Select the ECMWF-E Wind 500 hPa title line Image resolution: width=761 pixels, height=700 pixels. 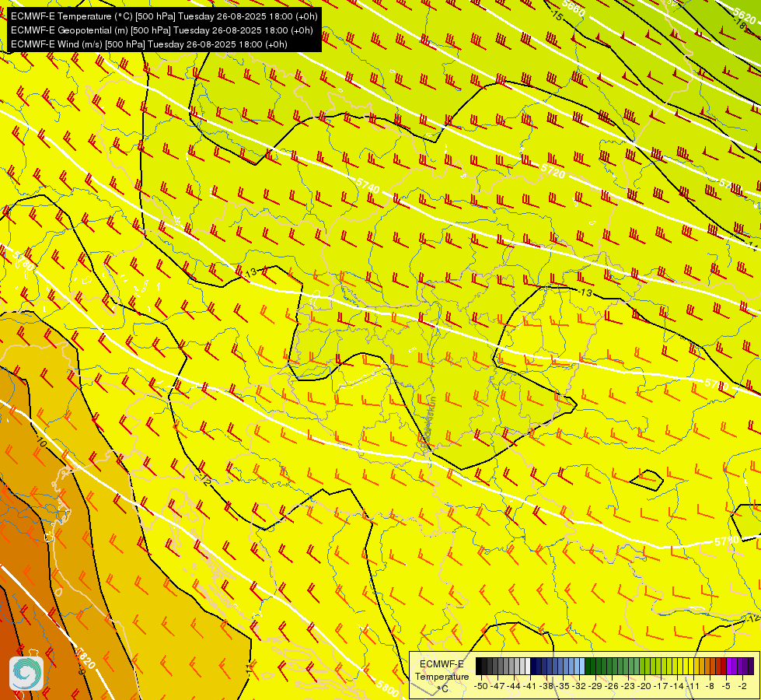[x=149, y=44]
